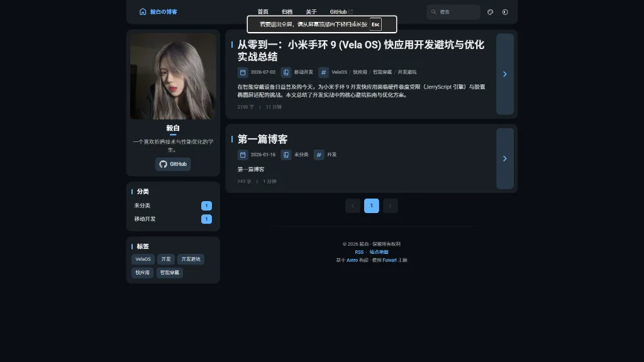Click the calendar icon next to 2026-01-16
The width and height of the screenshot is (644, 362).
point(243,155)
